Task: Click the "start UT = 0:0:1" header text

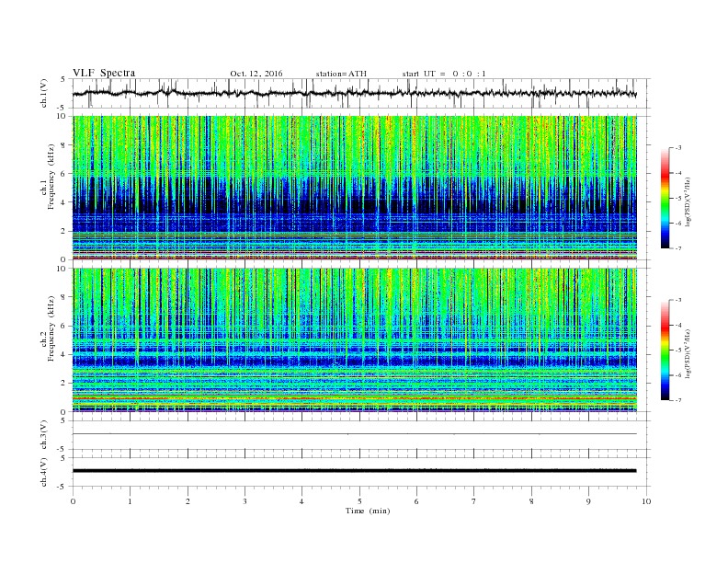Action: (x=444, y=74)
